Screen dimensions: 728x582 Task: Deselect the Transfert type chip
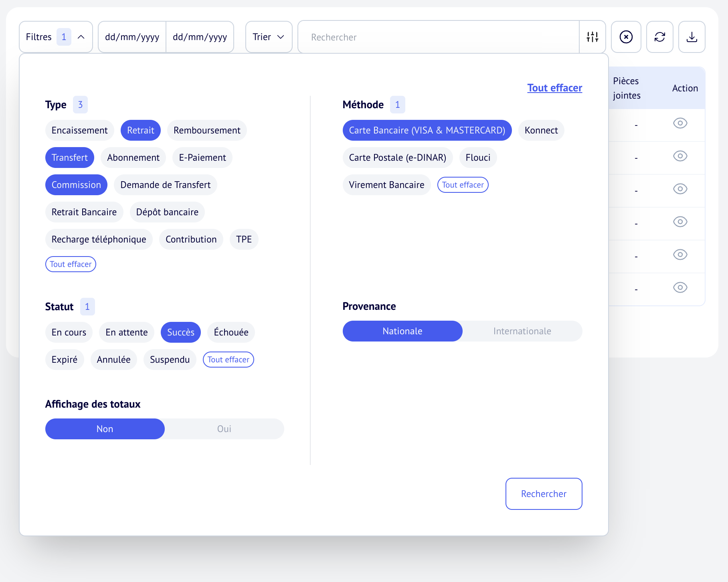click(x=69, y=158)
